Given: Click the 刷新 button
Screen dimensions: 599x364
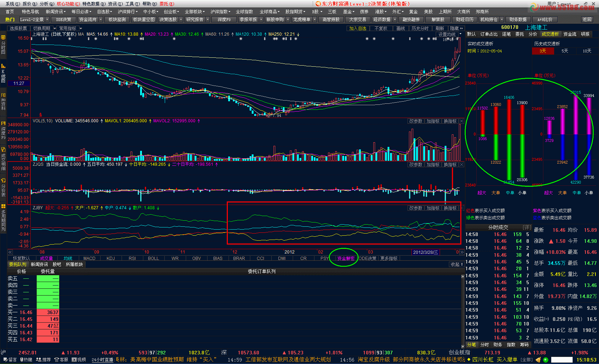Looking at the screenshot, I should point(440,28).
